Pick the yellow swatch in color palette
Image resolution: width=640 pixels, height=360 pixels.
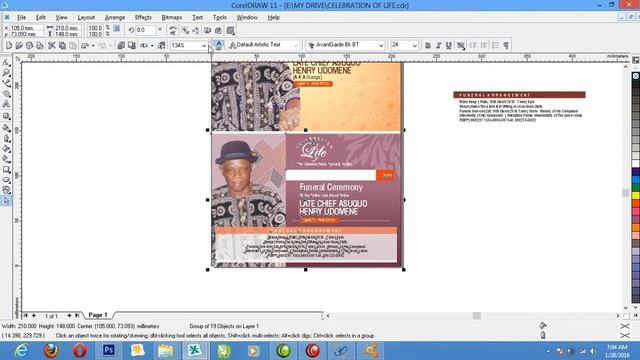pos(636,196)
